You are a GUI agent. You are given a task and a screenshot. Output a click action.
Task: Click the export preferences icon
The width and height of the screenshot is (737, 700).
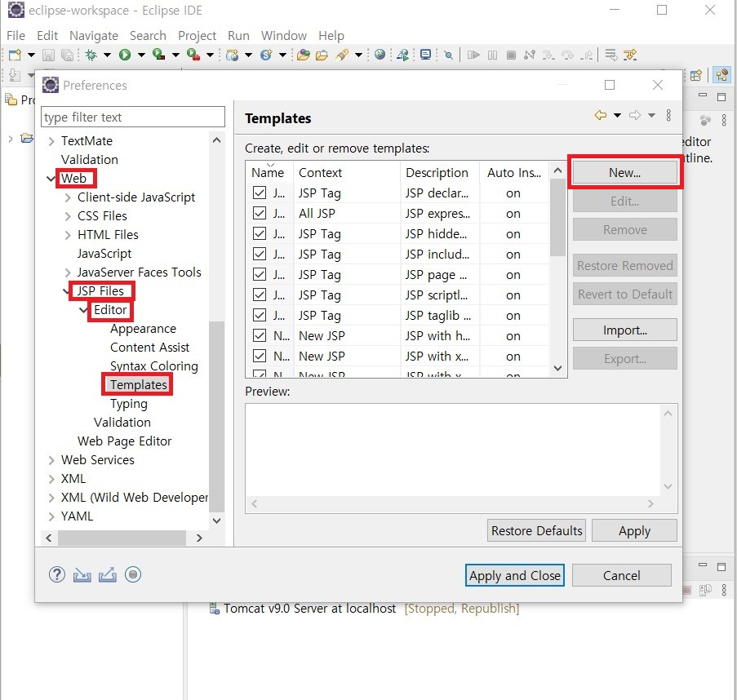coord(108,574)
